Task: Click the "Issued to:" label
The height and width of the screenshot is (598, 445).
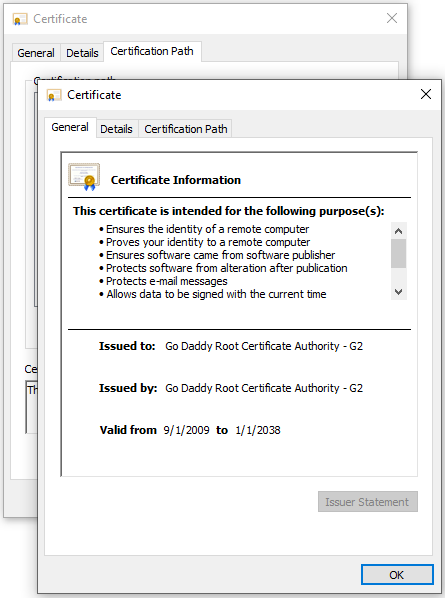Action: (x=127, y=346)
